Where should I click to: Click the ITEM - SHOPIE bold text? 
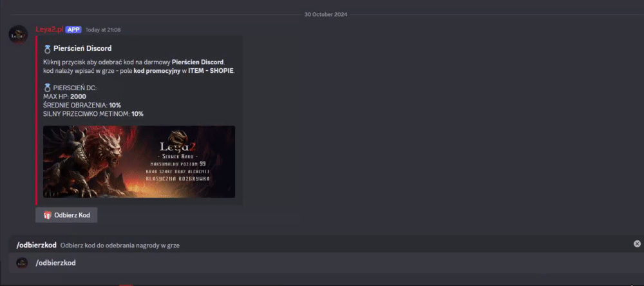point(211,71)
